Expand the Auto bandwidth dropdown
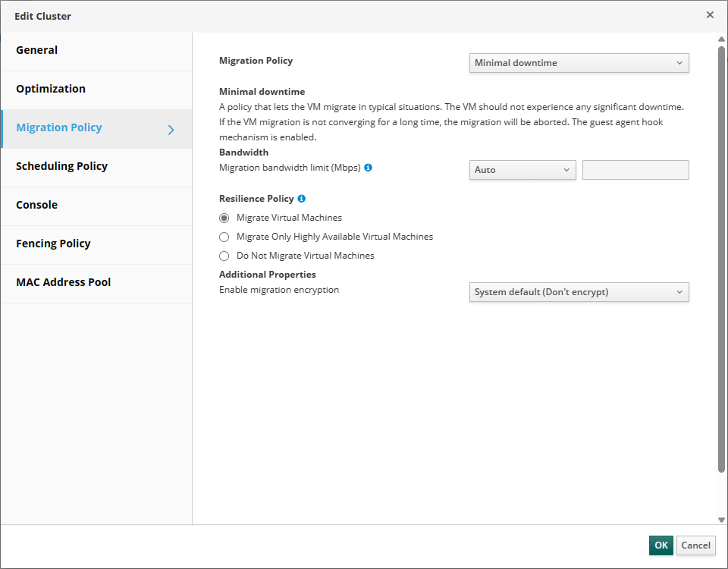The height and width of the screenshot is (569, 728). tap(522, 170)
